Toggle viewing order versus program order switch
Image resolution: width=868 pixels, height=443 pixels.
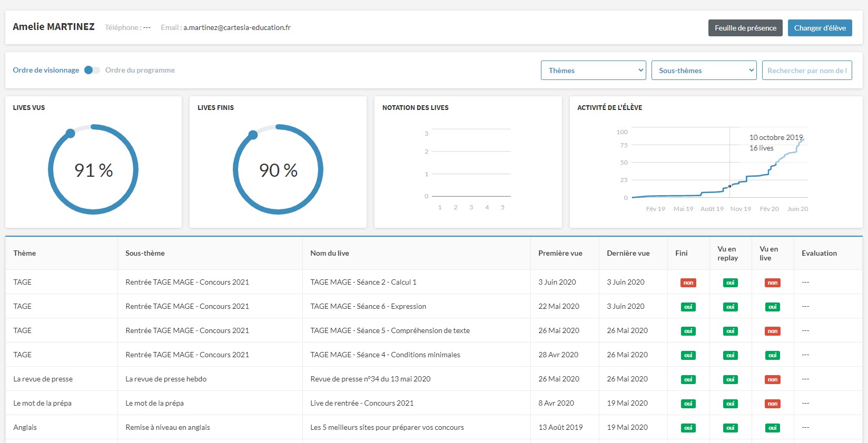tap(92, 70)
